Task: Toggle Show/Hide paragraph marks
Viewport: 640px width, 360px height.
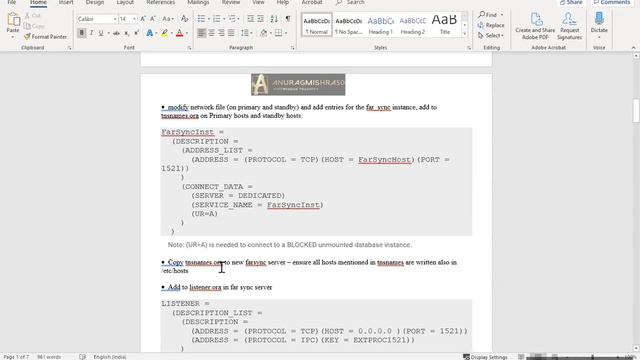Action: click(x=288, y=19)
